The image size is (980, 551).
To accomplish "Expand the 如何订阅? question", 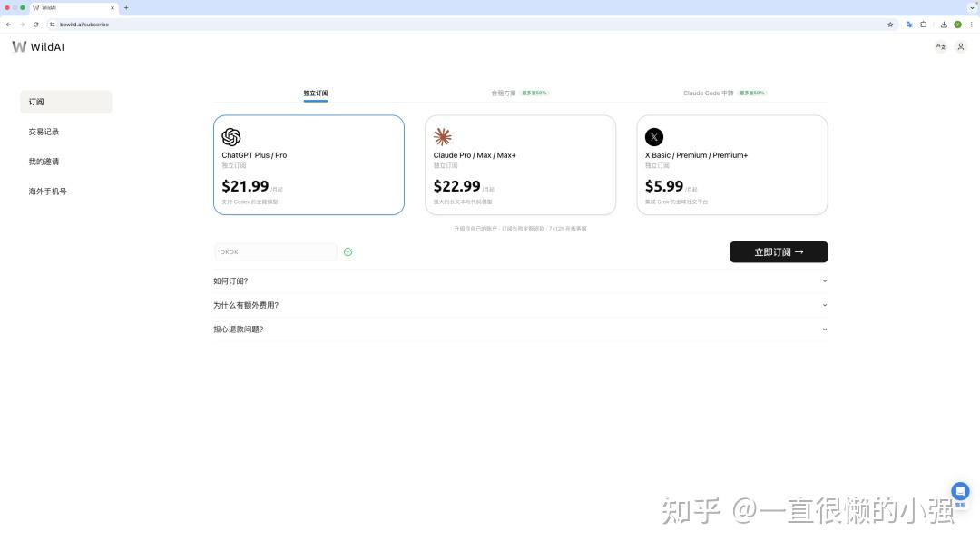I will [x=520, y=281].
